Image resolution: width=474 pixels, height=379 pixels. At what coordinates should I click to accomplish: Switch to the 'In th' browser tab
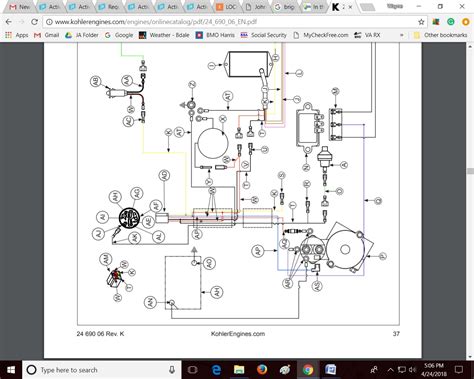315,7
